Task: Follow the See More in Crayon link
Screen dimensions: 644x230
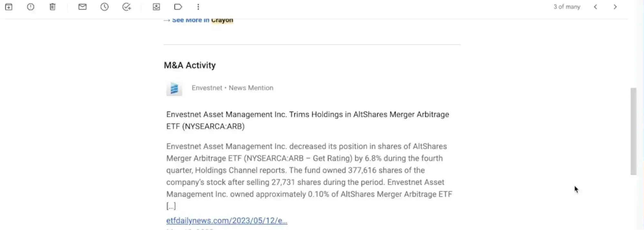Action: (202, 20)
